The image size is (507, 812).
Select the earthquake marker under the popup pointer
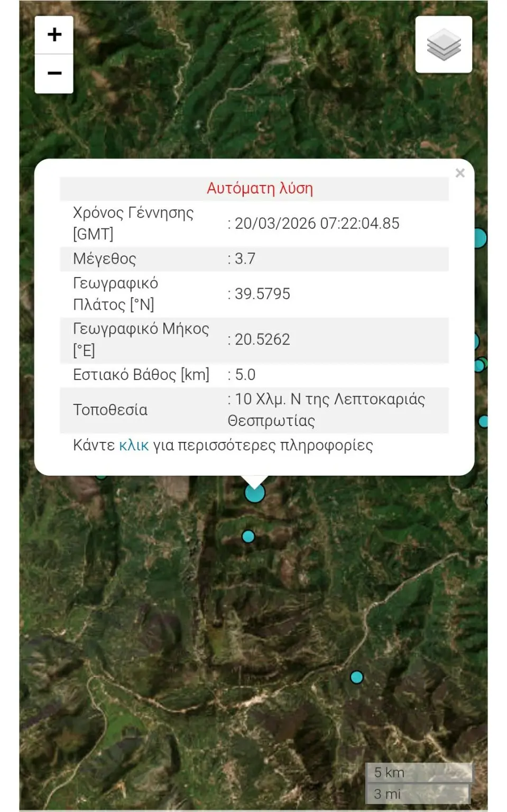coord(255,493)
